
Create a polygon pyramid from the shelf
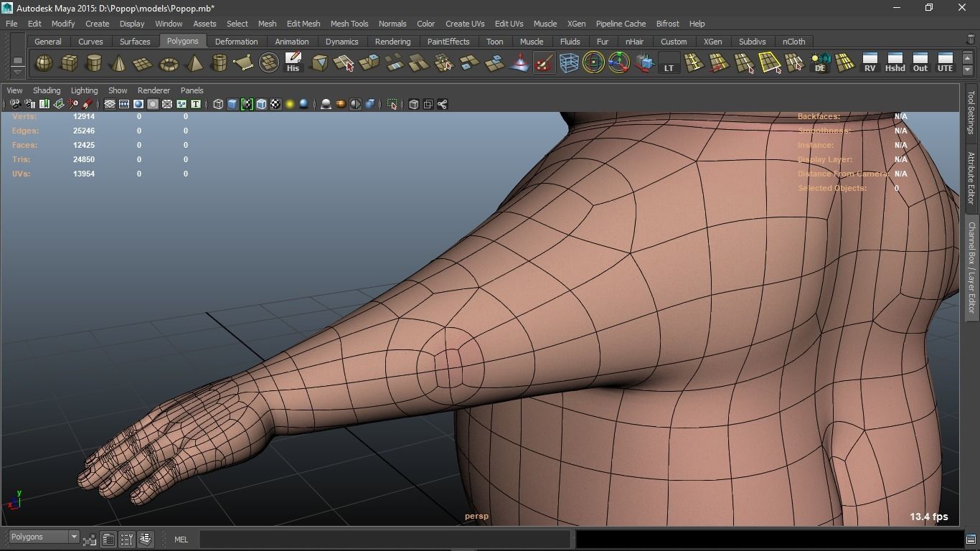[x=194, y=63]
